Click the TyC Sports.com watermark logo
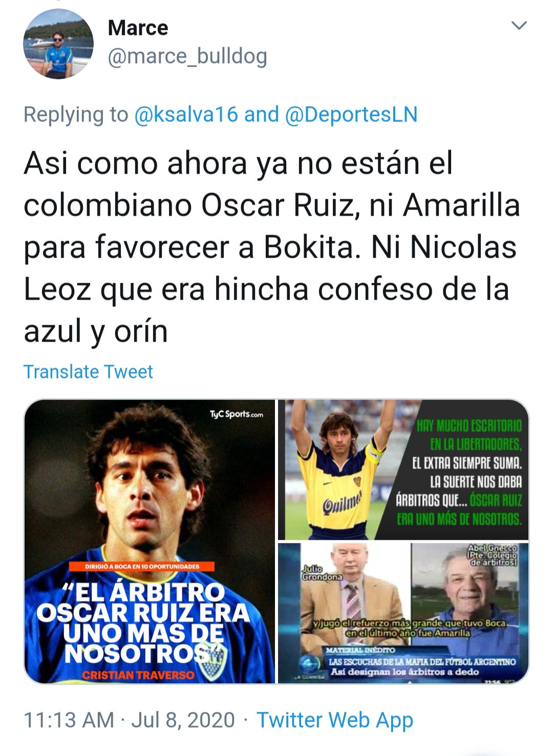 (236, 414)
